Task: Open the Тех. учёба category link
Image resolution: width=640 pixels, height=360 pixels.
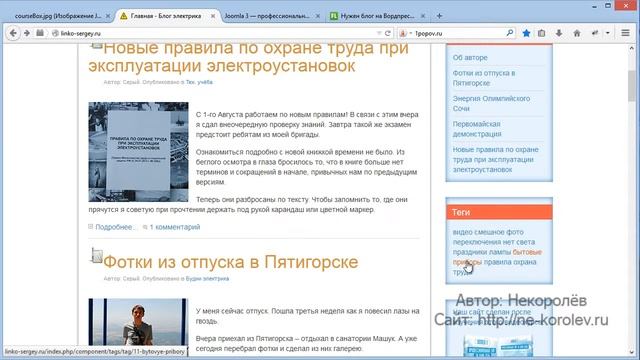Action: [199, 82]
